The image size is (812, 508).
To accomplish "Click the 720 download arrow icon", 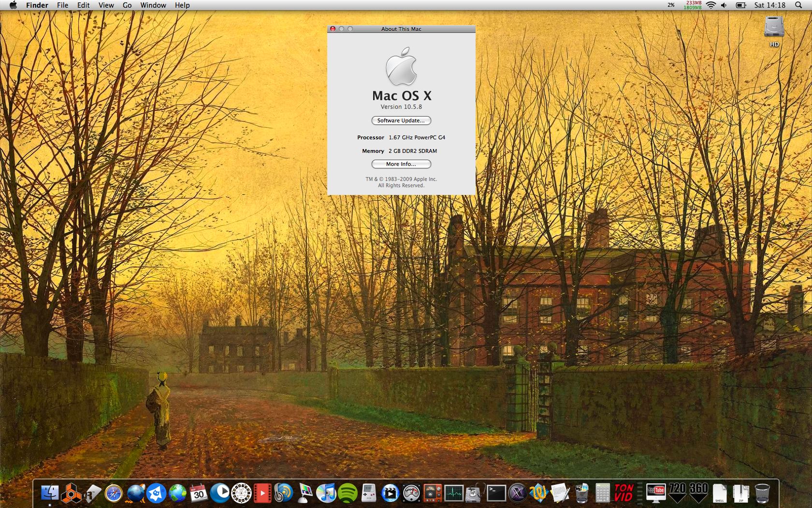I will click(677, 493).
